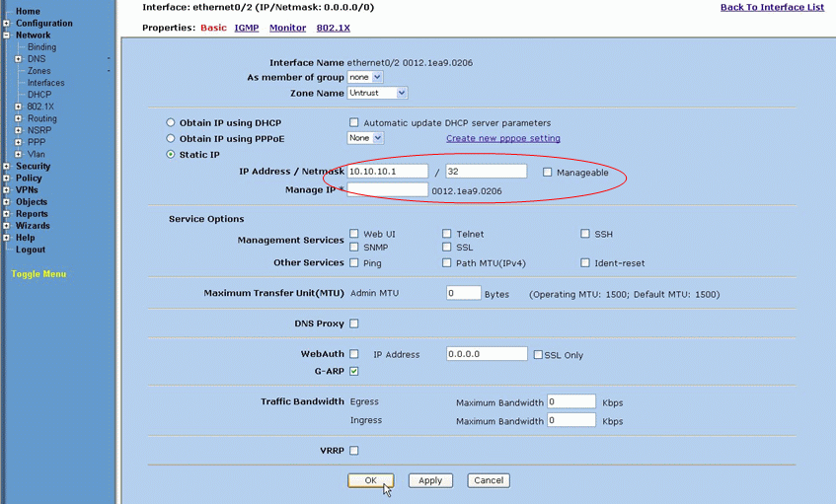Open the PPPoE None dropdown

(x=365, y=138)
